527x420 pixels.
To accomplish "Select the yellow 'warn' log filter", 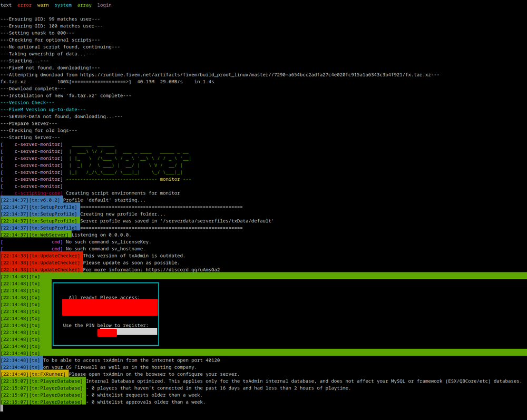I will 43,5.
